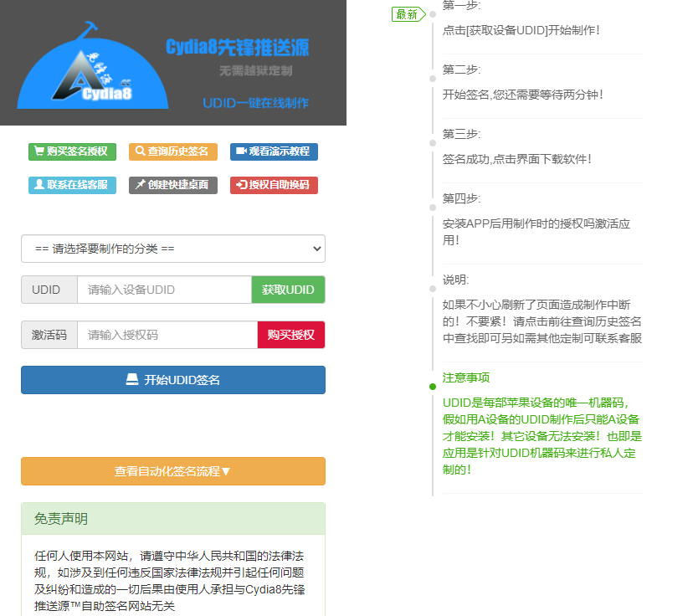Viewport: 693px width, 616px height.
Task: Click the 最新 green tag
Action: [408, 14]
